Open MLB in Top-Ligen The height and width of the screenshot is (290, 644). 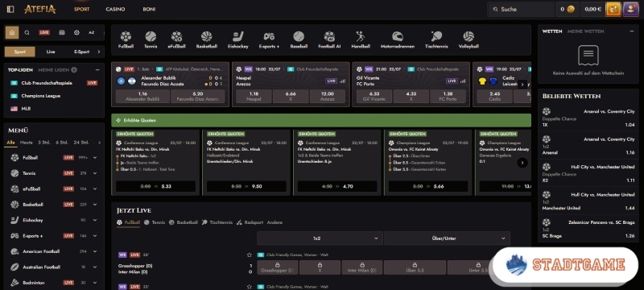point(27,109)
